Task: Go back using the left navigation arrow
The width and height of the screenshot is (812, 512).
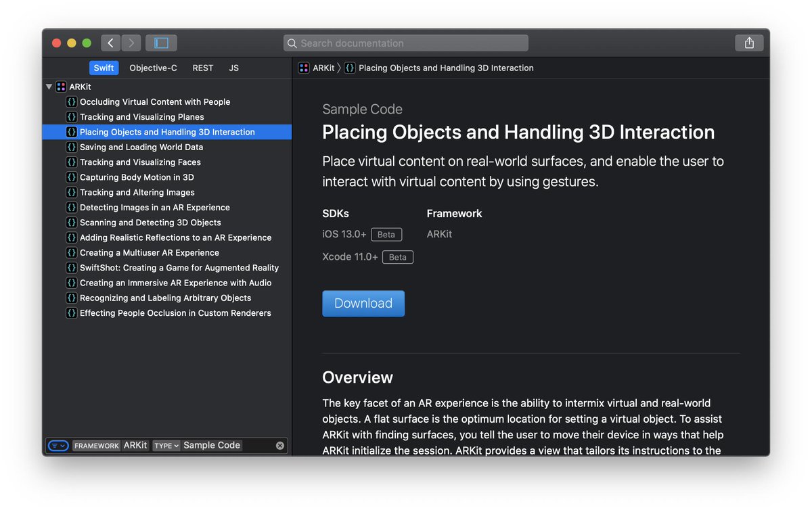Action: (110, 42)
